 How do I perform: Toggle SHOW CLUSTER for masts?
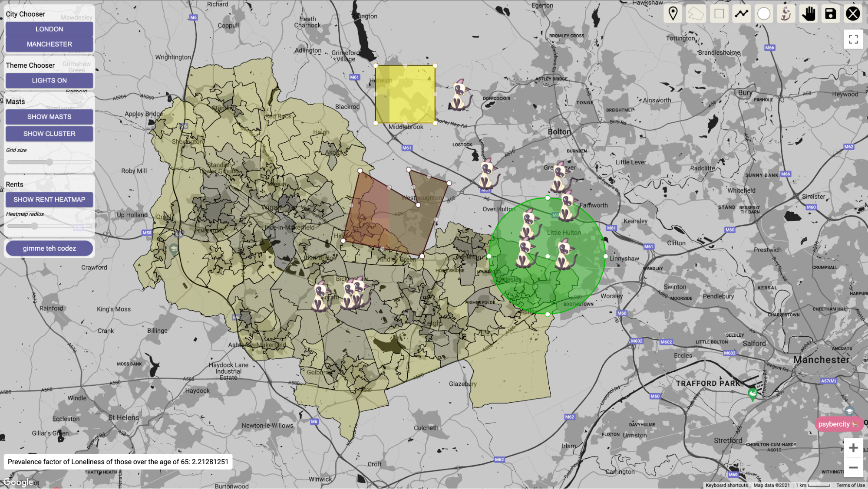pyautogui.click(x=49, y=134)
